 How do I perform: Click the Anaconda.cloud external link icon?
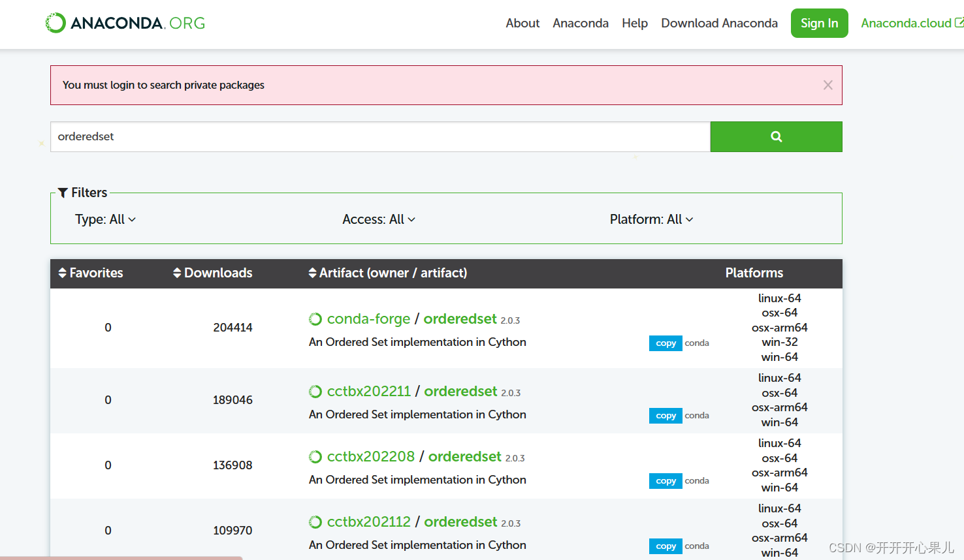pos(959,23)
